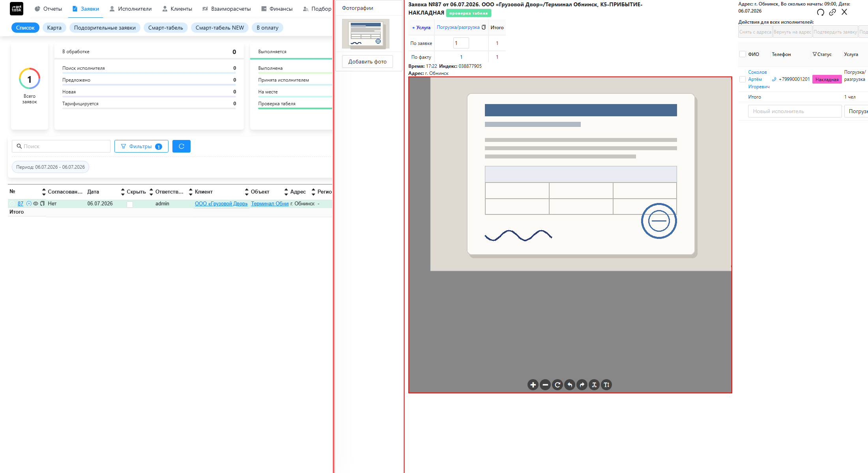The width and height of the screenshot is (868, 473).
Task: Open the Исполнители menu tab
Action: [131, 9]
